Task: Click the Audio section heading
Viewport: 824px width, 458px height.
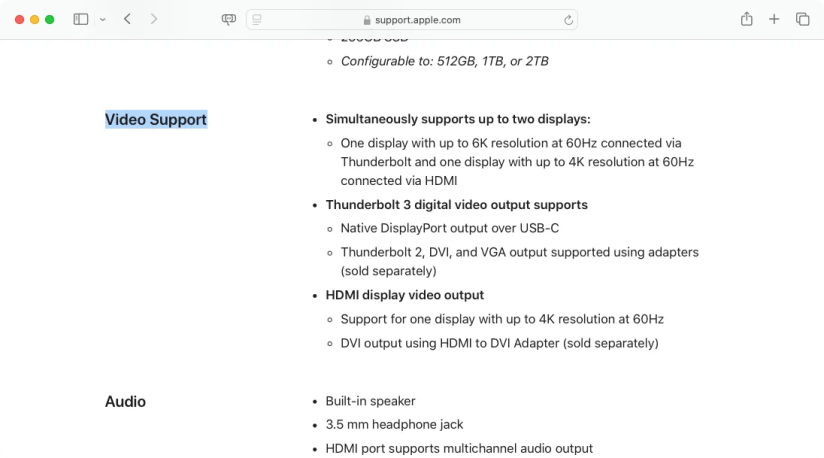Action: tap(125, 401)
